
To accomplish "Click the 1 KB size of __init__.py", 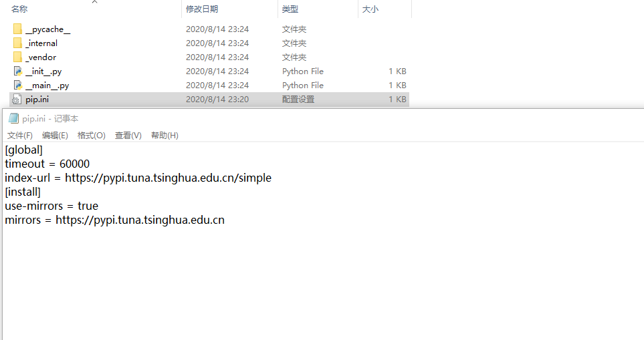I will [x=397, y=71].
